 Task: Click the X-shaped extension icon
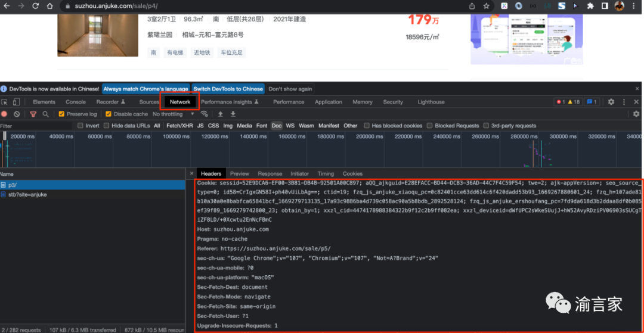pyautogui.click(x=504, y=6)
